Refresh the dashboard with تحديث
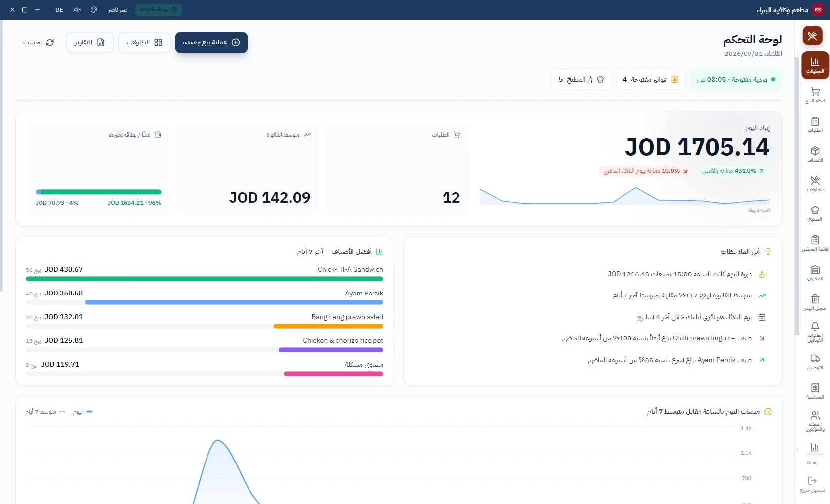Image resolution: width=830 pixels, height=504 pixels. point(39,42)
